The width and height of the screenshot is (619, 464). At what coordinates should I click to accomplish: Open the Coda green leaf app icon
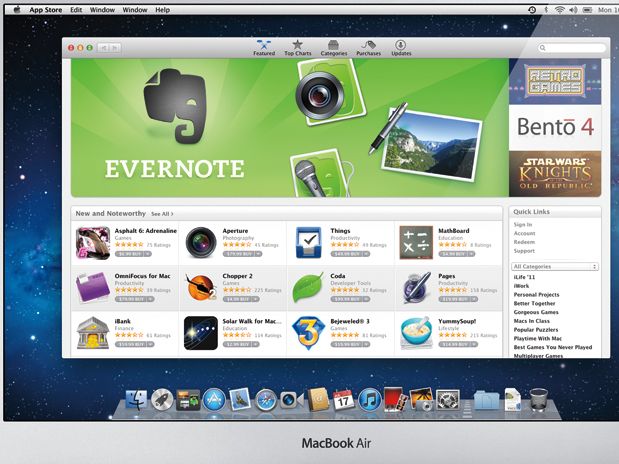[306, 287]
